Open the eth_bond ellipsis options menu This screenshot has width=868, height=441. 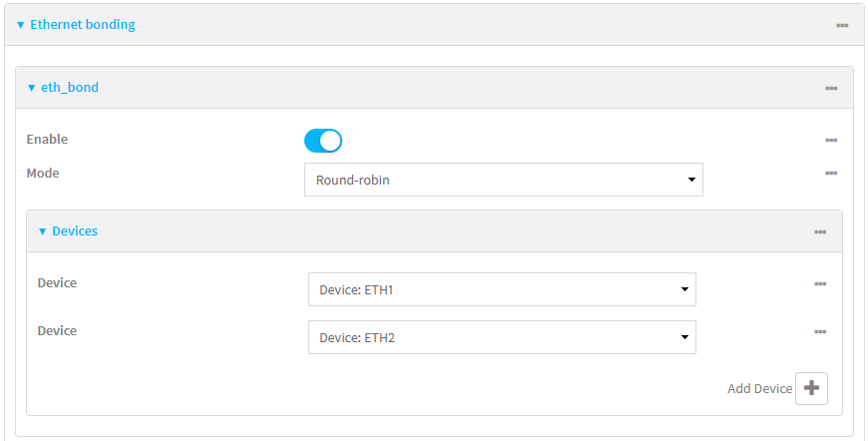(830, 88)
